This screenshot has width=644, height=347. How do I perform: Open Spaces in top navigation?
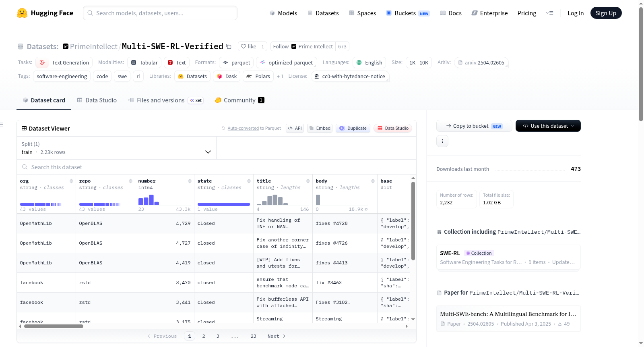[x=363, y=13]
